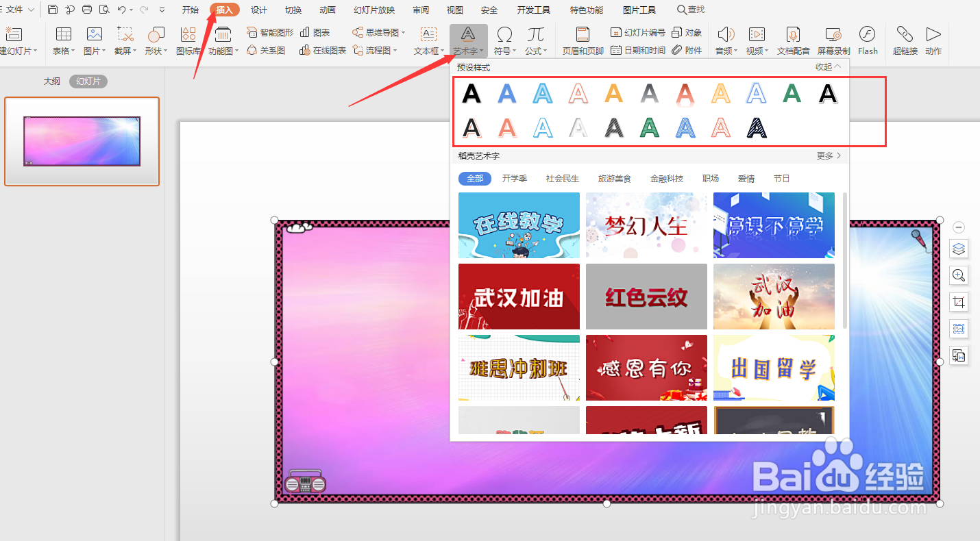This screenshot has width=980, height=541.
Task: Insert date and time using 日期和时间
Action: (637, 49)
